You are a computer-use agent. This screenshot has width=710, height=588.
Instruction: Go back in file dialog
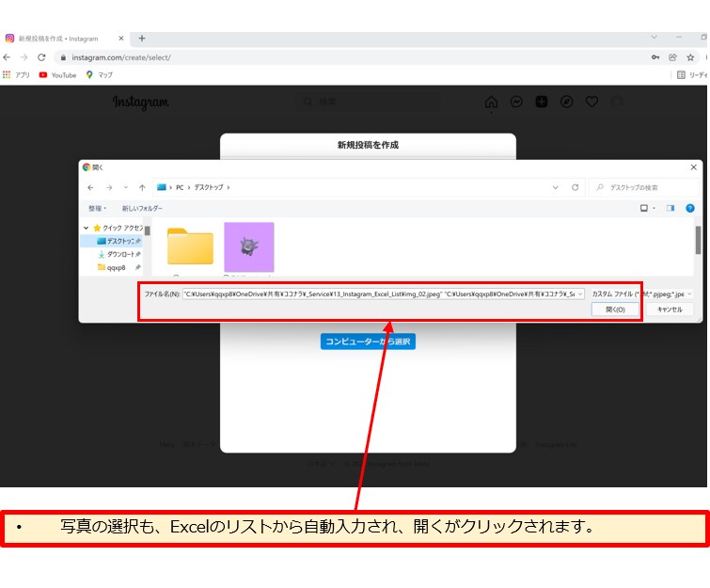tap(90, 187)
